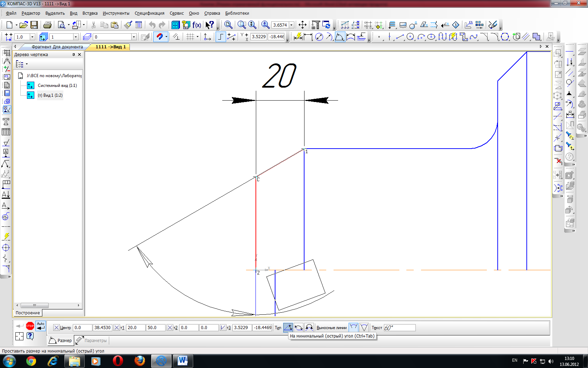Click the Windows Start button

click(9, 361)
